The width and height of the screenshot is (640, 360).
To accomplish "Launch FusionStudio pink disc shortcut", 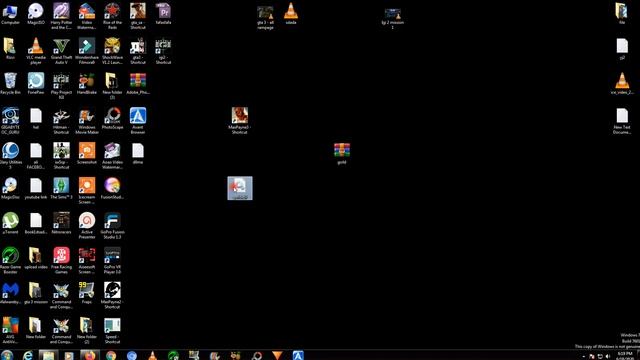I will coord(112,188).
